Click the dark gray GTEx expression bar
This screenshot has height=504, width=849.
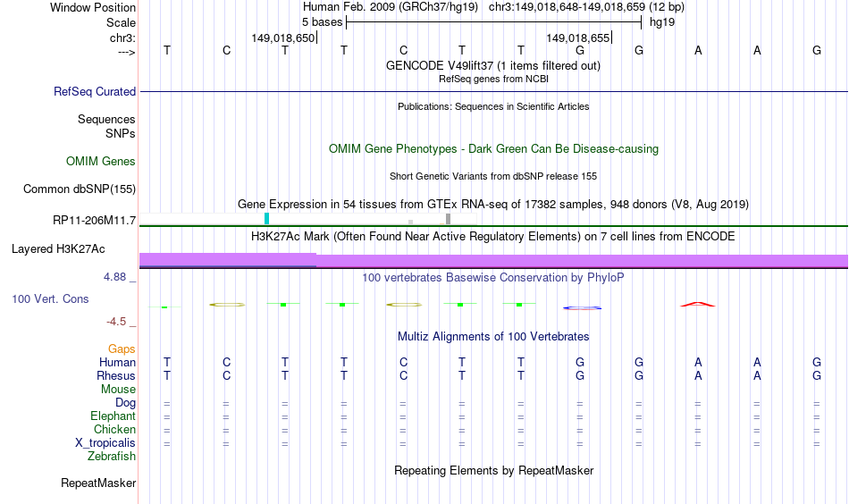(448, 219)
